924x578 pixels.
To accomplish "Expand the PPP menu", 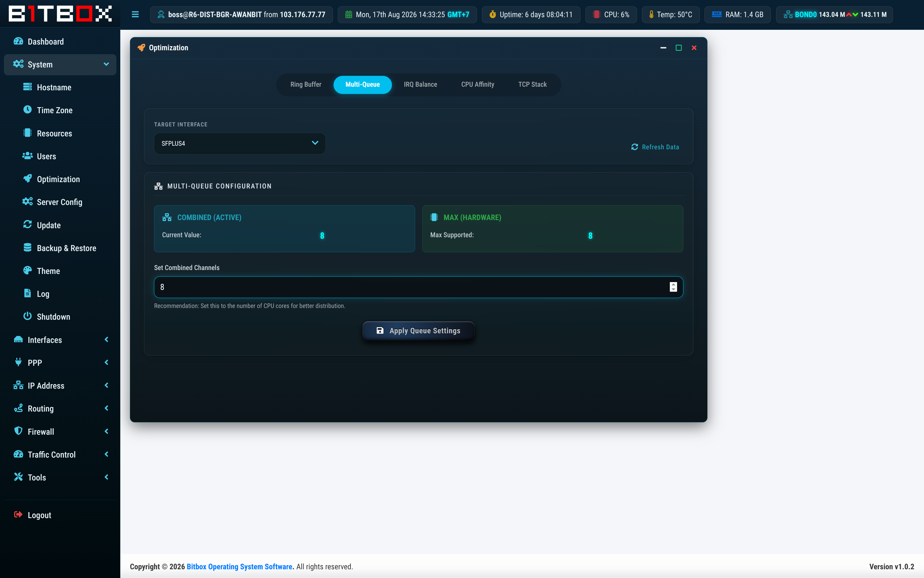I will [60, 363].
